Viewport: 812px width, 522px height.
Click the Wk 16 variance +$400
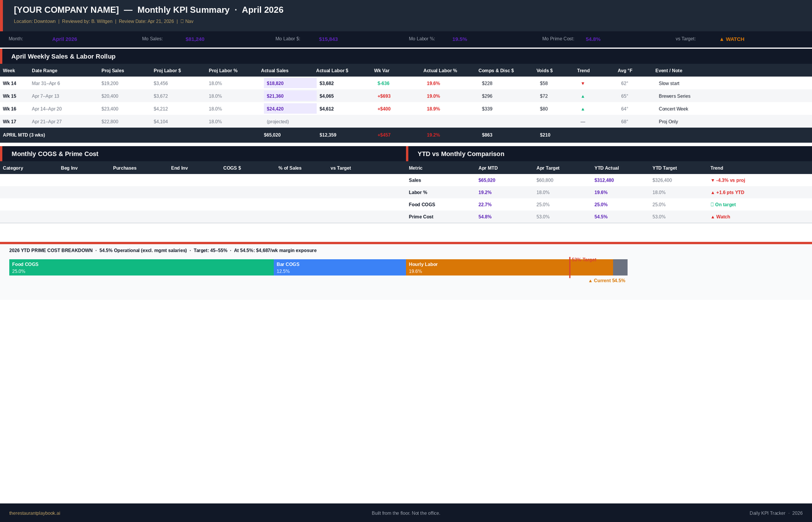(x=384, y=109)
